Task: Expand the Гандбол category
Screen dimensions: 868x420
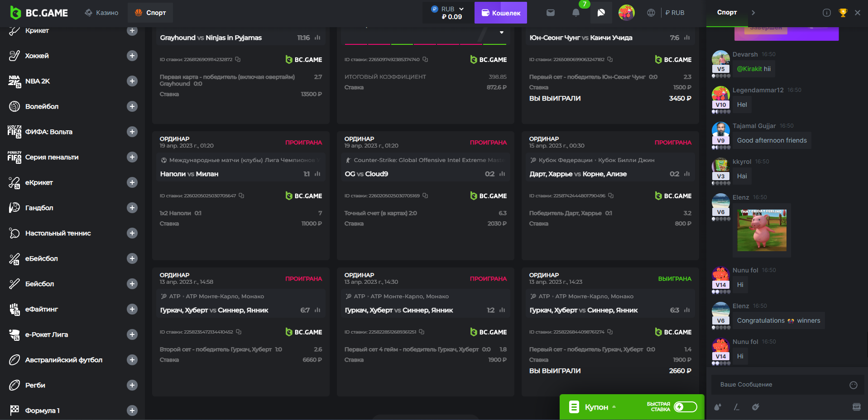Action: 132,208
